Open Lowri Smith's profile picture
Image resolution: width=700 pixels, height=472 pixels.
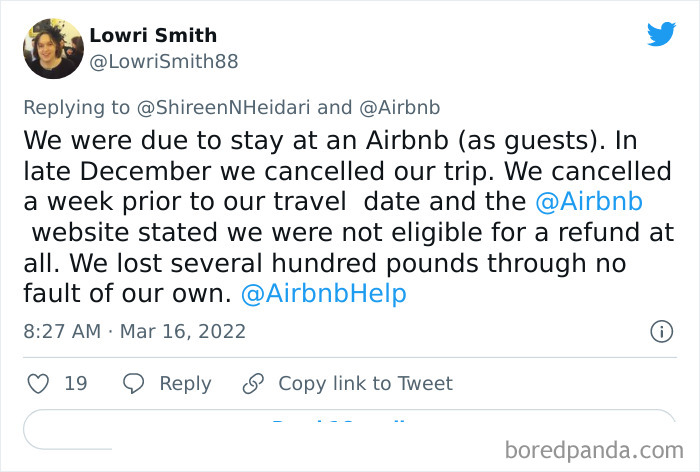click(53, 48)
